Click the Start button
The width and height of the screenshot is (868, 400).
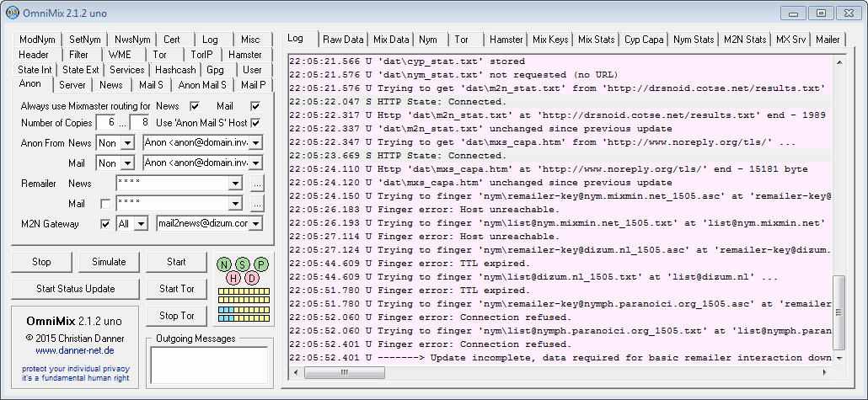[x=176, y=262]
